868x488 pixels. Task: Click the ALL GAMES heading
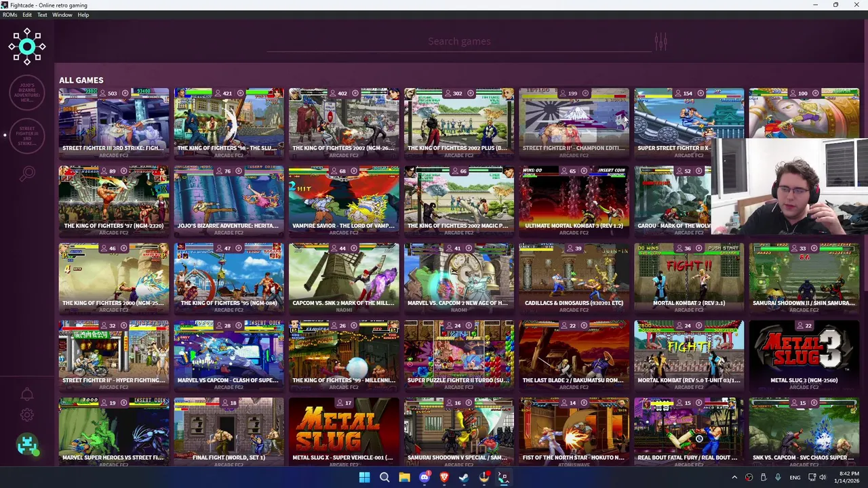coord(81,80)
